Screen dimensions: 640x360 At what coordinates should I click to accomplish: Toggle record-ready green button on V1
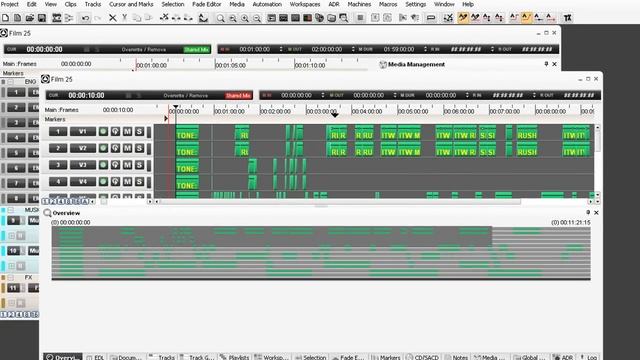(x=103, y=131)
